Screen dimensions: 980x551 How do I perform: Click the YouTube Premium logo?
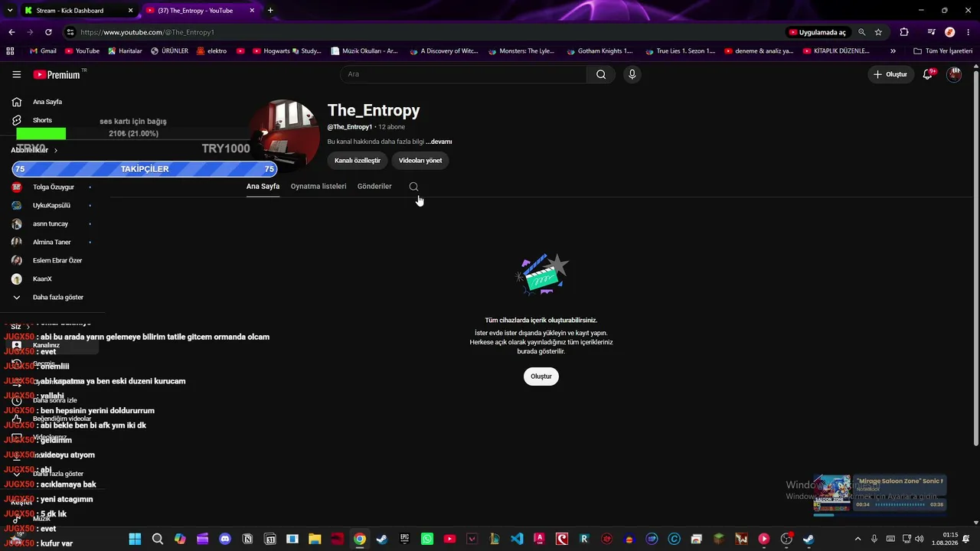pyautogui.click(x=57, y=74)
